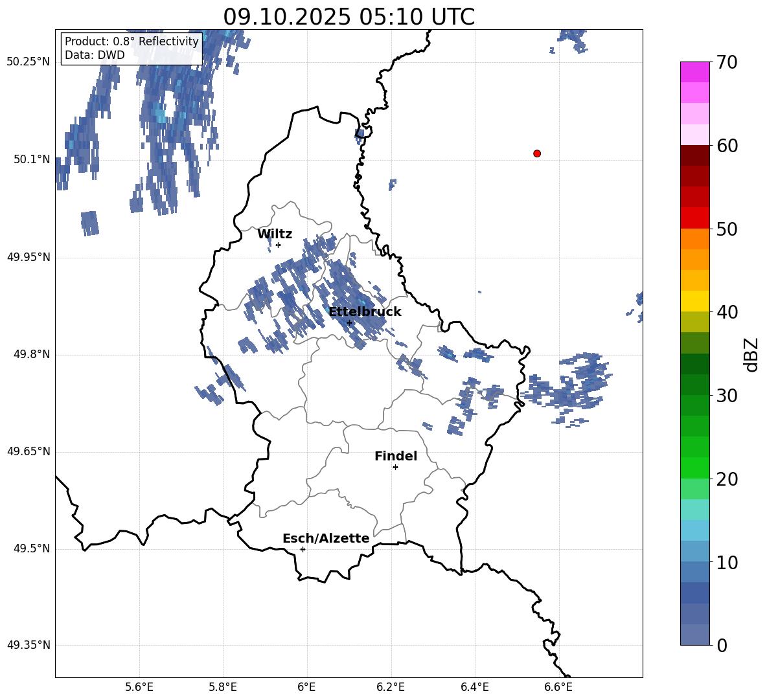Click the 'dBZ' colorbar label

coord(752,354)
